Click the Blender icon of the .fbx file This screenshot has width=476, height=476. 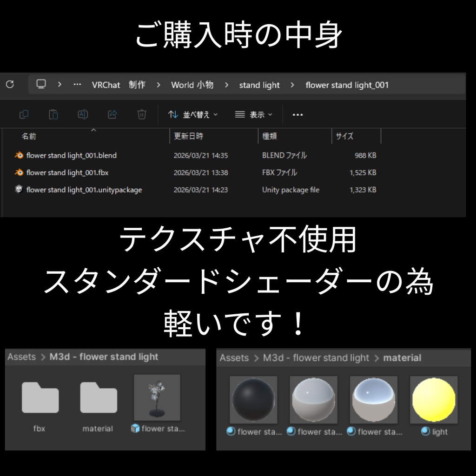click(19, 172)
